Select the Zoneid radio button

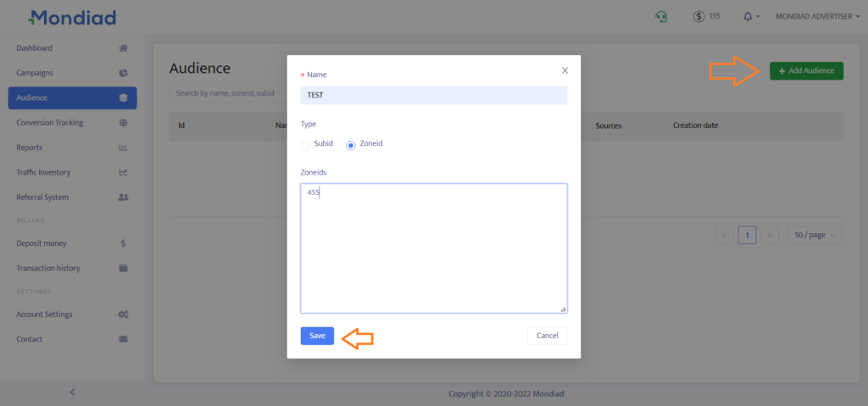pyautogui.click(x=351, y=145)
